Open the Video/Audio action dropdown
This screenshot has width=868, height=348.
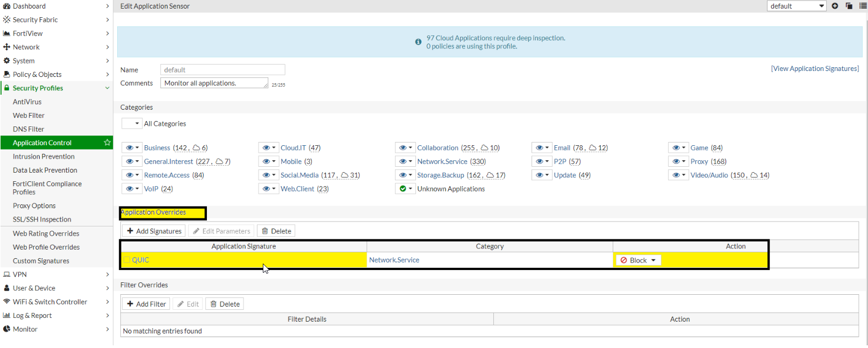pyautogui.click(x=678, y=175)
